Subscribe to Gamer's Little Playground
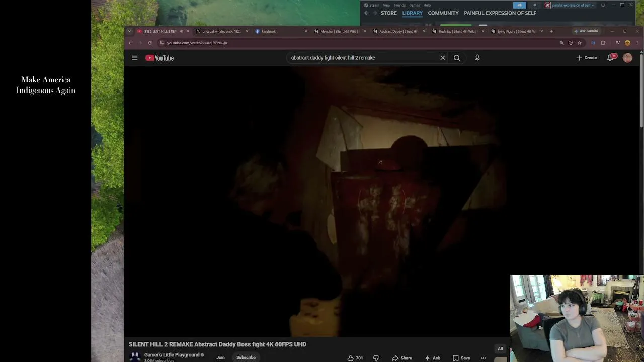Screen dimensions: 644x362 point(246,357)
